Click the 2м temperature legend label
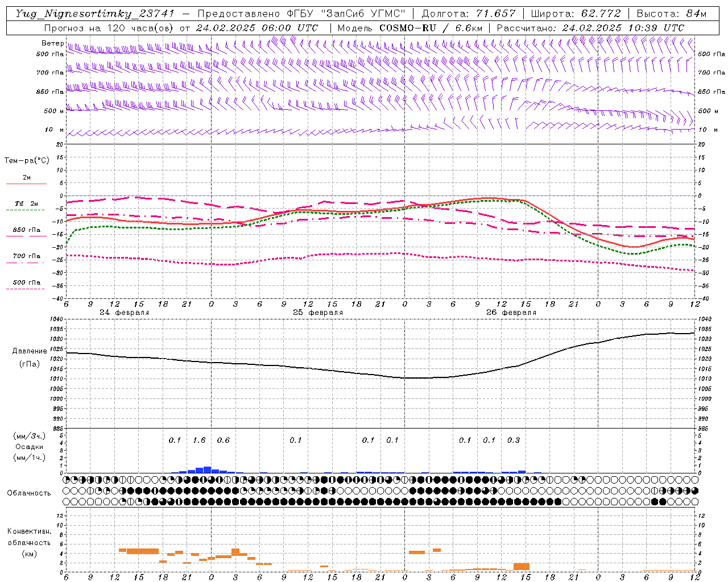This screenshot has width=728, height=582. click(27, 178)
